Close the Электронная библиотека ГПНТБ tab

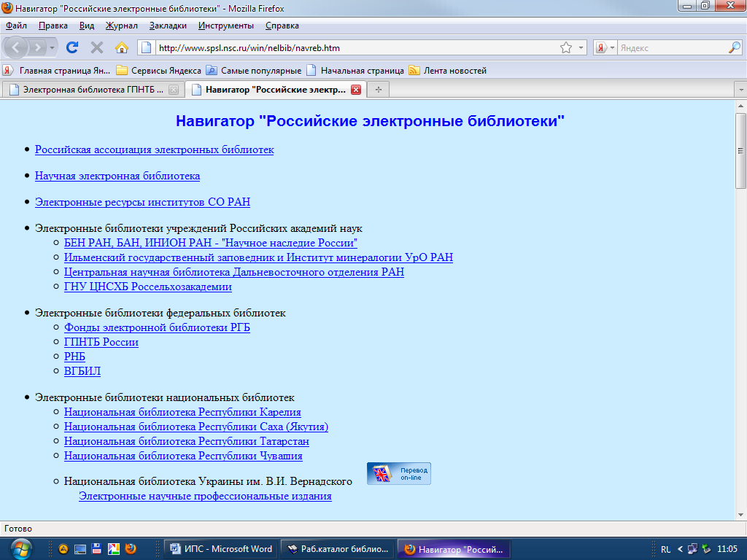174,90
